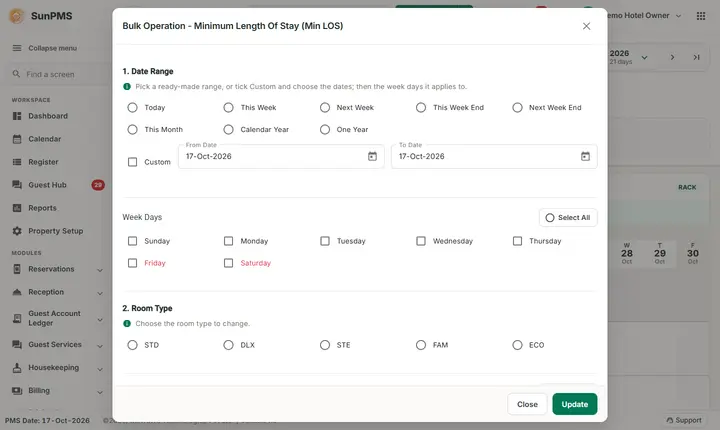
Task: Select the This Week radio option
Action: point(228,108)
